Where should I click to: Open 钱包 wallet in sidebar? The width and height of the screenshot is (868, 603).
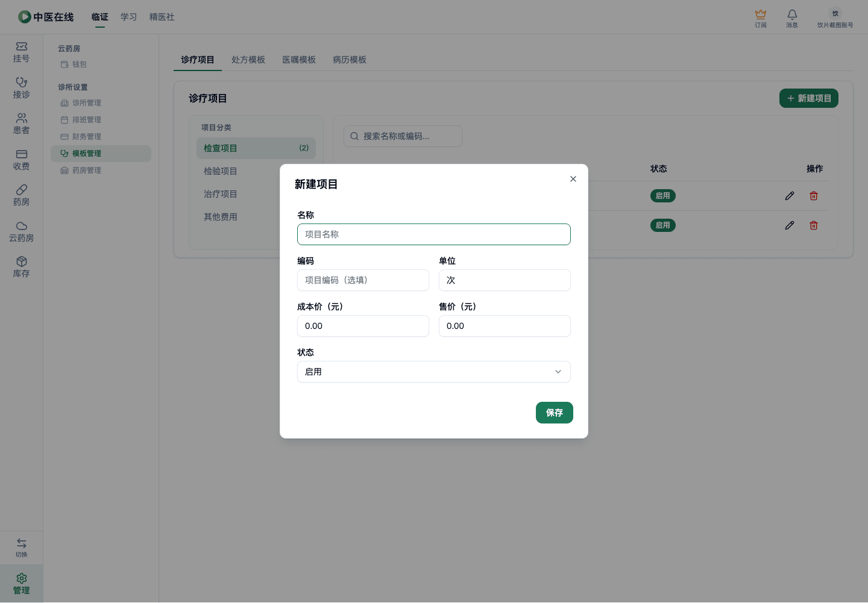click(x=101, y=64)
